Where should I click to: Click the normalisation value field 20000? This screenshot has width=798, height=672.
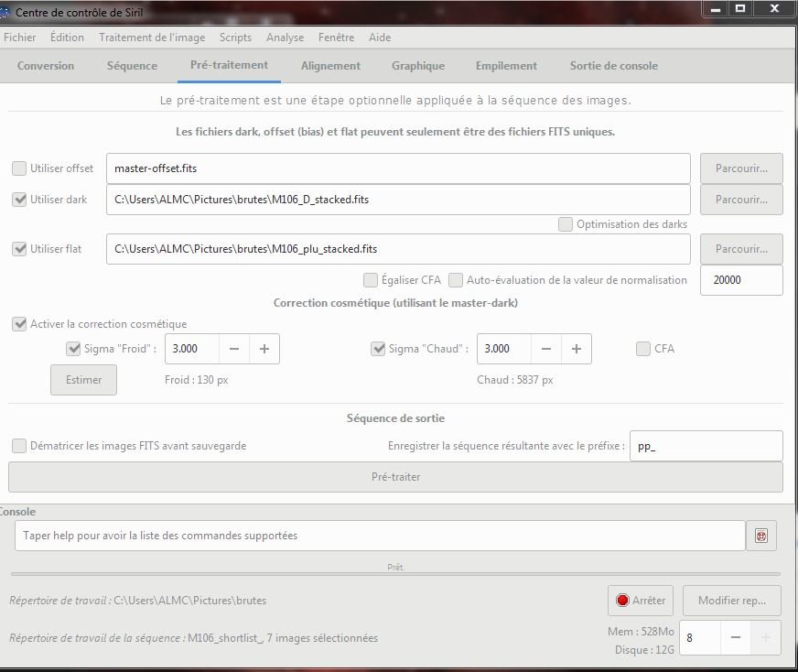[741, 280]
